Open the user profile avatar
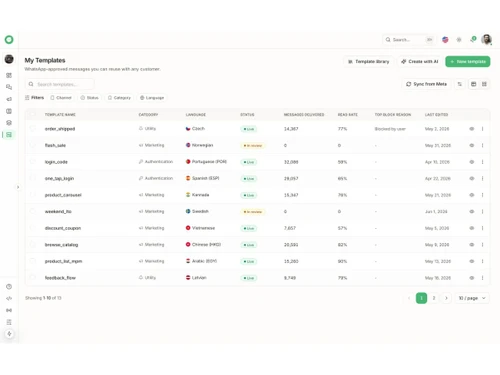 (x=487, y=39)
